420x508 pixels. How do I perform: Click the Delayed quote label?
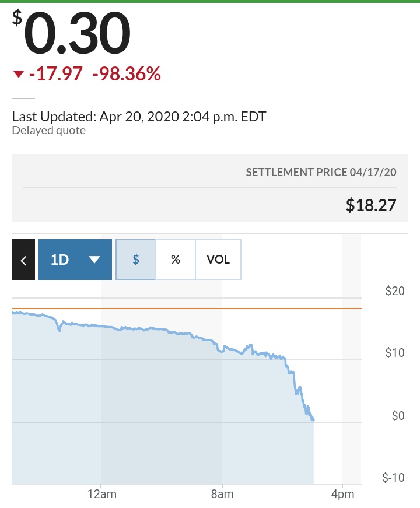(x=49, y=130)
